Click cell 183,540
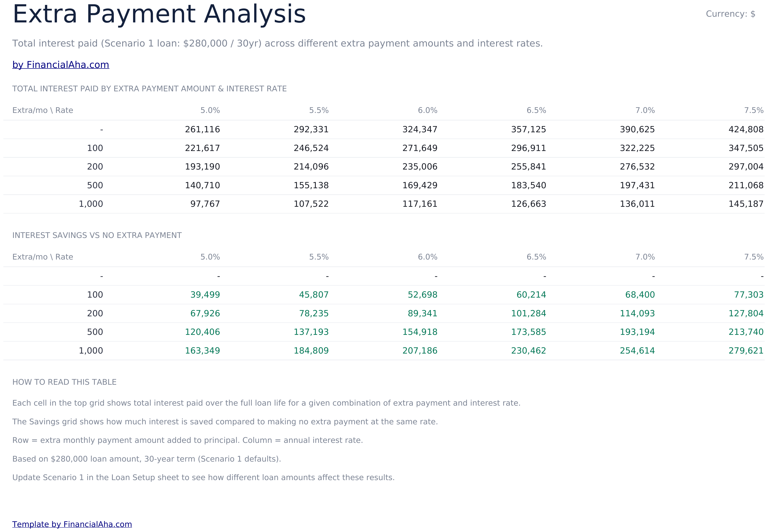768x532 pixels. coord(529,185)
